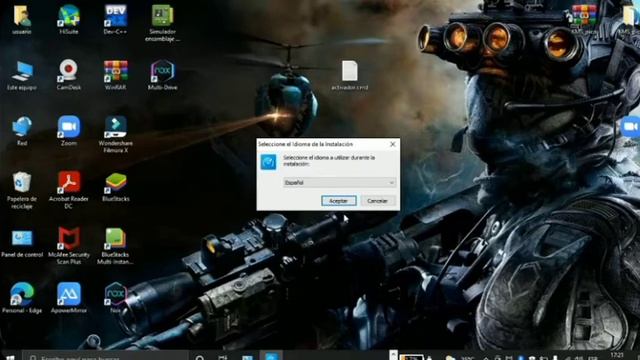This screenshot has width=640, height=360.
Task: Select the activador.cmd file on desktop
Action: point(350,75)
